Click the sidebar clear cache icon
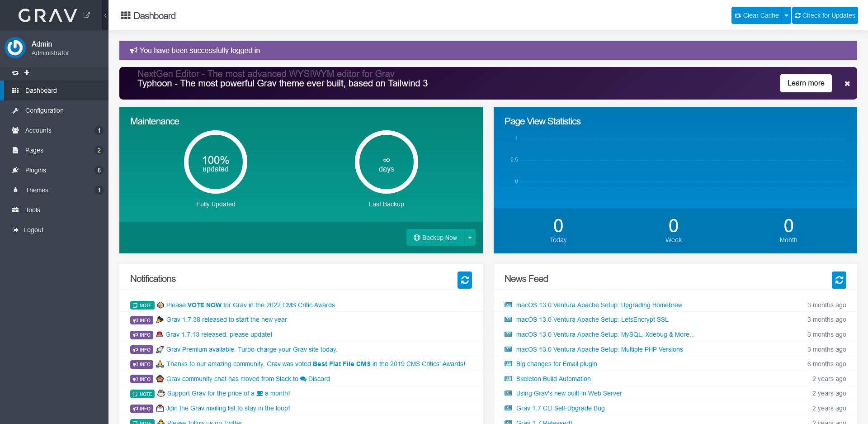The height and width of the screenshot is (424, 868). (15, 73)
